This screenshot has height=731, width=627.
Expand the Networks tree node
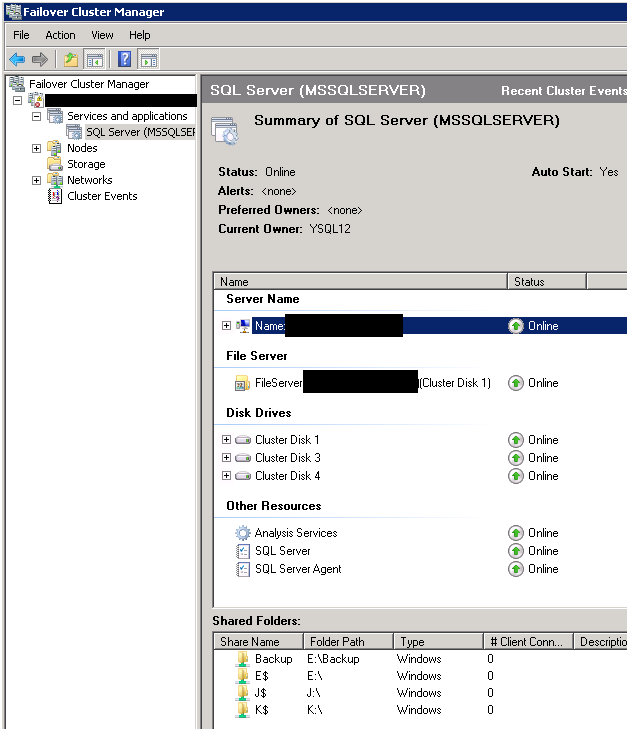click(36, 180)
